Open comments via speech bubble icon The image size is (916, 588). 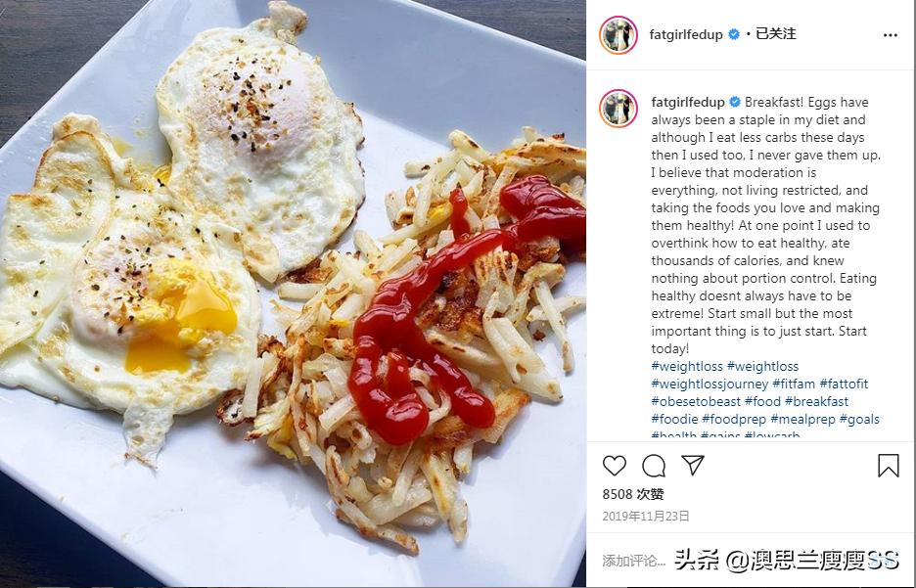pyautogui.click(x=654, y=466)
